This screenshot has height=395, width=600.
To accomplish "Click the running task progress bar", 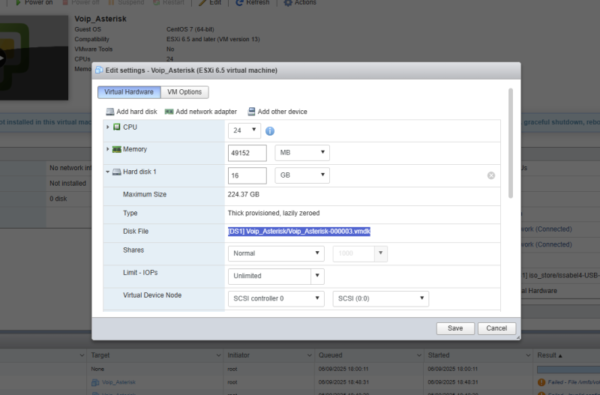I will tap(568, 369).
